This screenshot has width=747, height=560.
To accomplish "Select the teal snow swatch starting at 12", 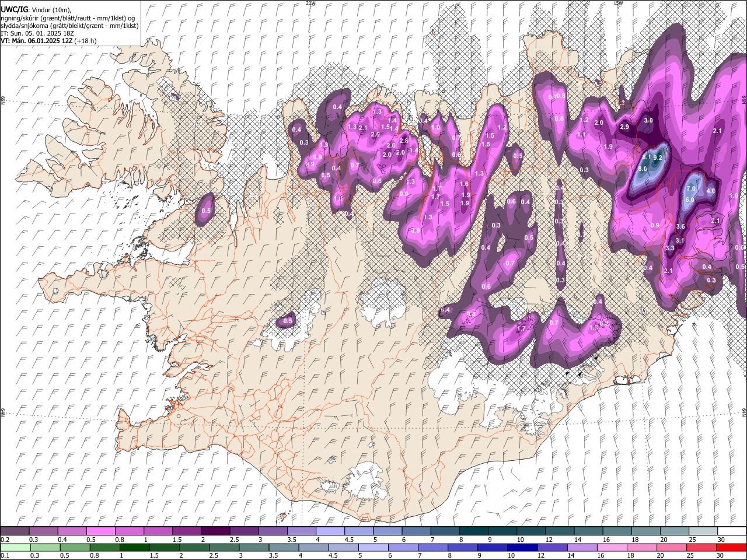I will click(x=558, y=531).
